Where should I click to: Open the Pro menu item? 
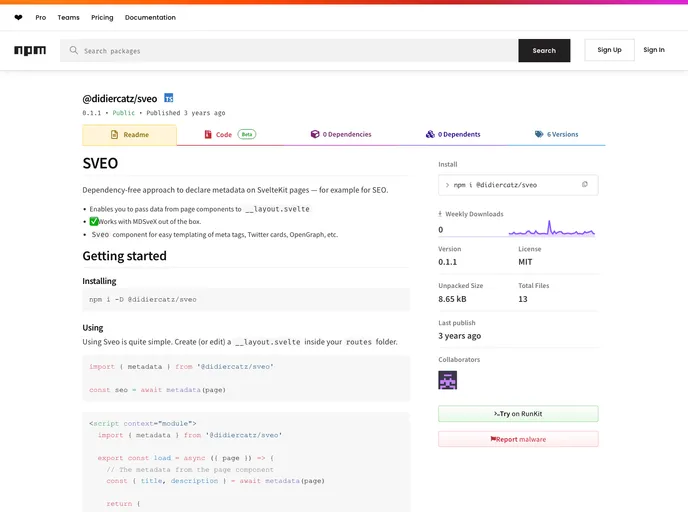point(41,18)
